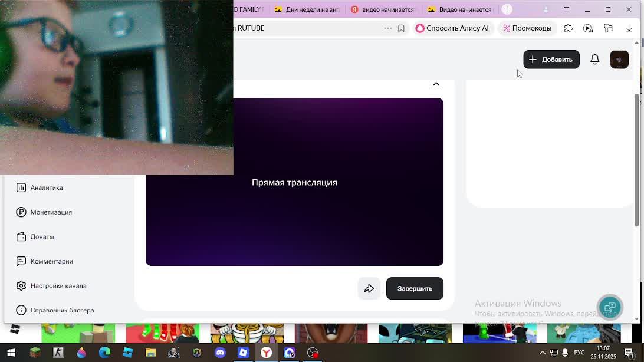Open File Explorer from the taskbar
644x362 pixels.
151,353
